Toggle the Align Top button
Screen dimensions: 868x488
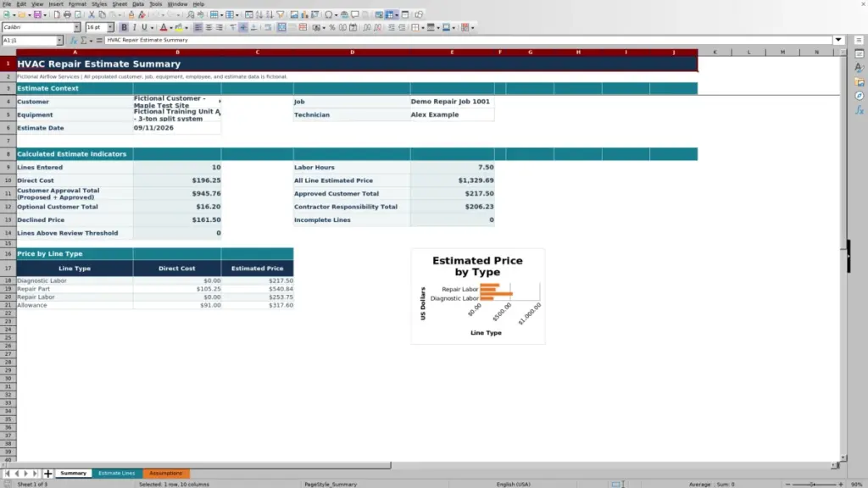pyautogui.click(x=232, y=27)
